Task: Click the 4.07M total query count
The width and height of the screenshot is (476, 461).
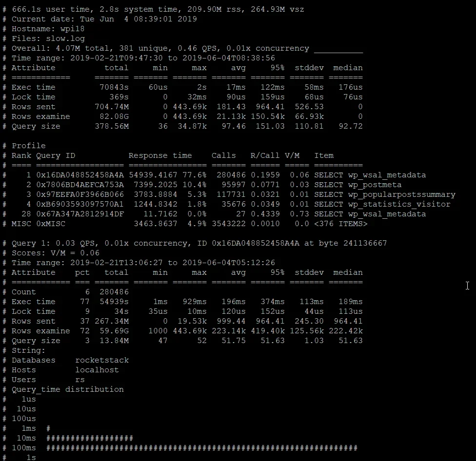Action: pyautogui.click(x=68, y=48)
